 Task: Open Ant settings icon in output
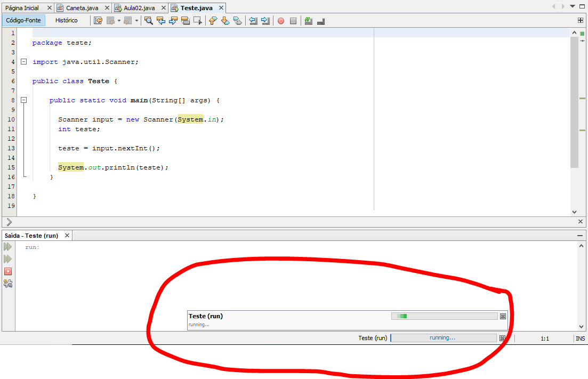point(8,284)
